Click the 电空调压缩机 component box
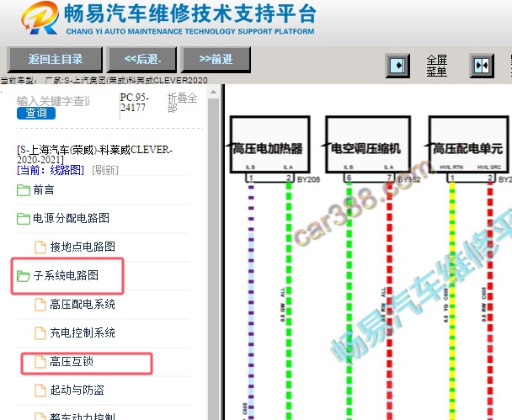This screenshot has width=512, height=420. click(368, 144)
